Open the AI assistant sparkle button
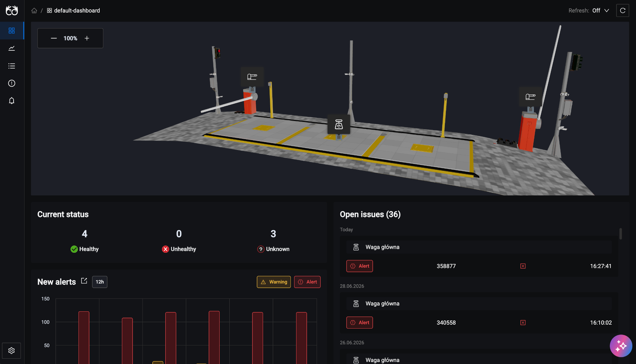This screenshot has height=364, width=636. pos(621,346)
